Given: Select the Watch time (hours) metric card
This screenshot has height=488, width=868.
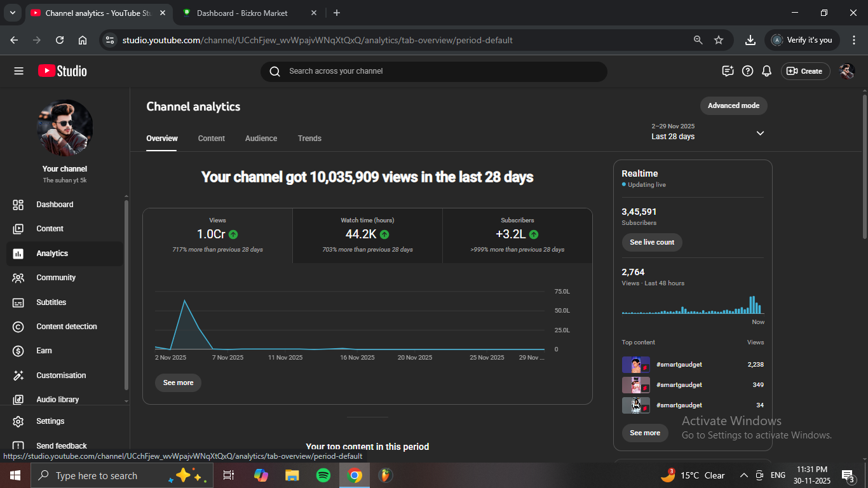Looking at the screenshot, I should (x=367, y=235).
